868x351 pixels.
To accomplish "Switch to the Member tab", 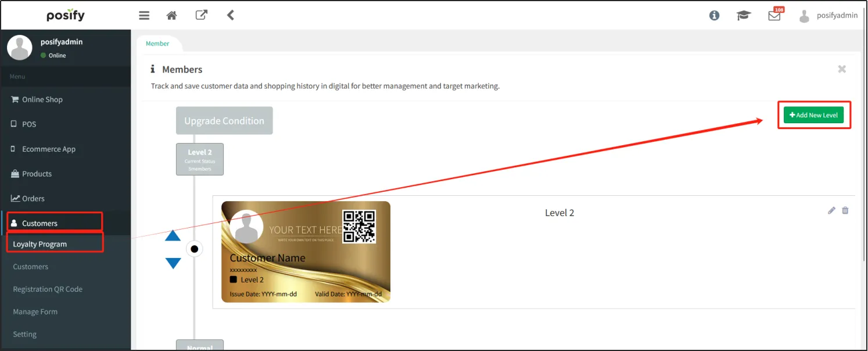I will pyautogui.click(x=157, y=44).
